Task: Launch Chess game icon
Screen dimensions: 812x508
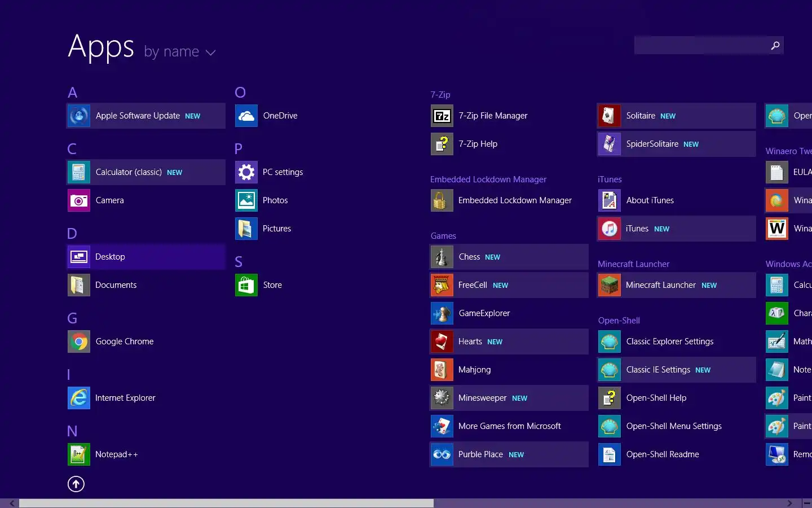Action: coord(442,257)
